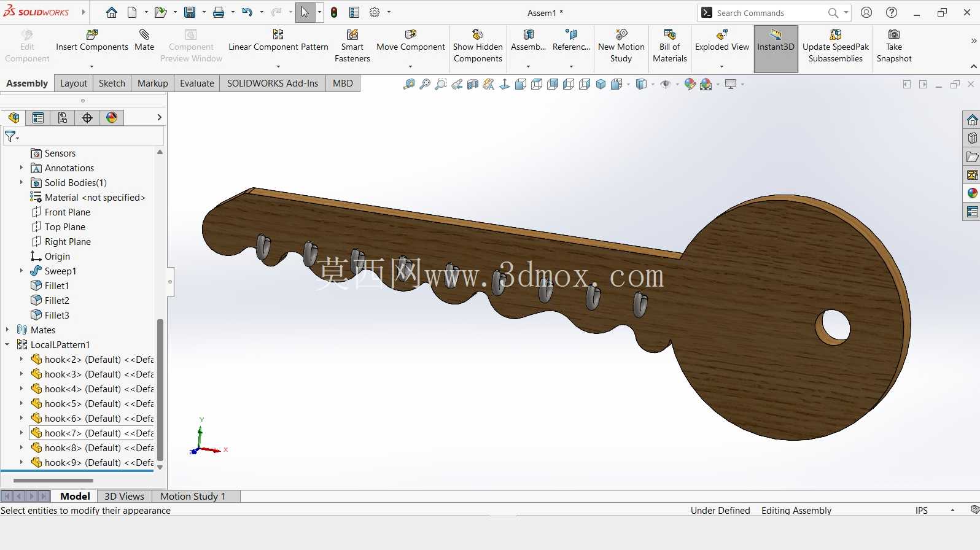Open Bill of Materials
Screen dimensions: 980x550
(x=670, y=46)
